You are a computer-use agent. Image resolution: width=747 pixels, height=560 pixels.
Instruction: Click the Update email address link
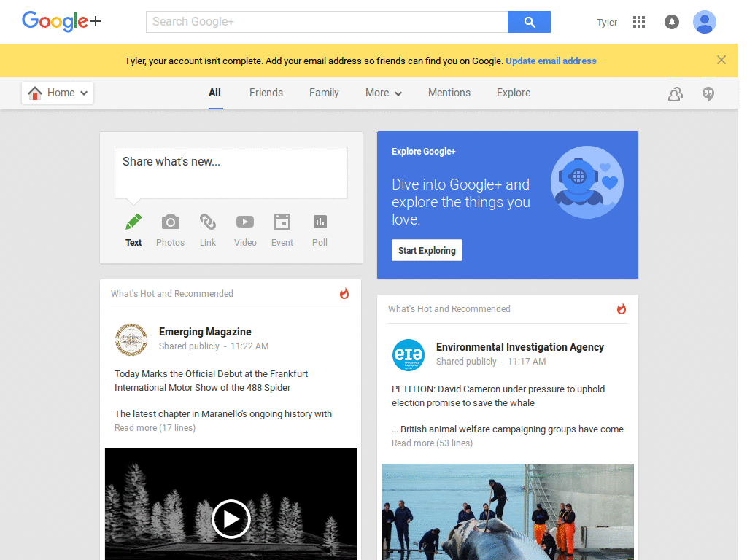(x=551, y=61)
